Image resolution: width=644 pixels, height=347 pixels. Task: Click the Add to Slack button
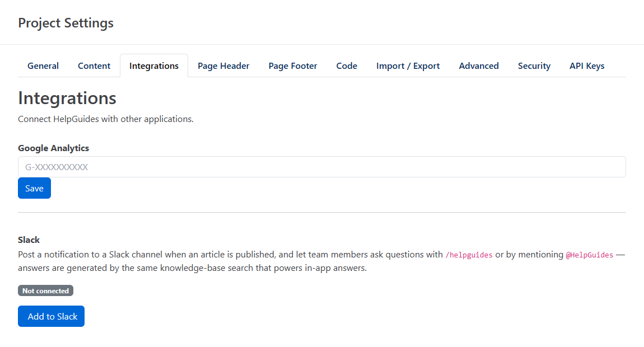click(x=52, y=316)
